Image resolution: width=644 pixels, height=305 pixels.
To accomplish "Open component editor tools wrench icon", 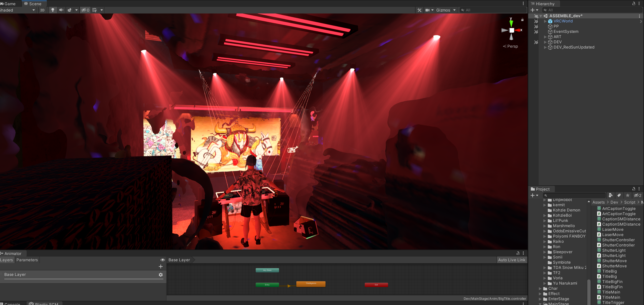I will click(419, 10).
